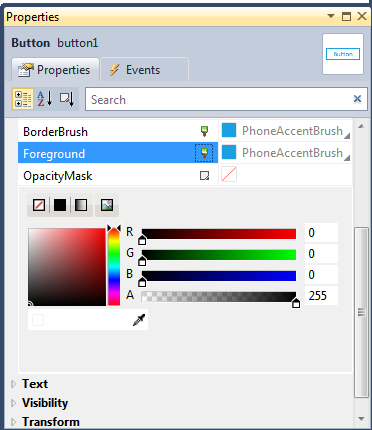The image size is (372, 430).
Task: Open the Properties window position dropdown arrow
Action: tap(331, 16)
